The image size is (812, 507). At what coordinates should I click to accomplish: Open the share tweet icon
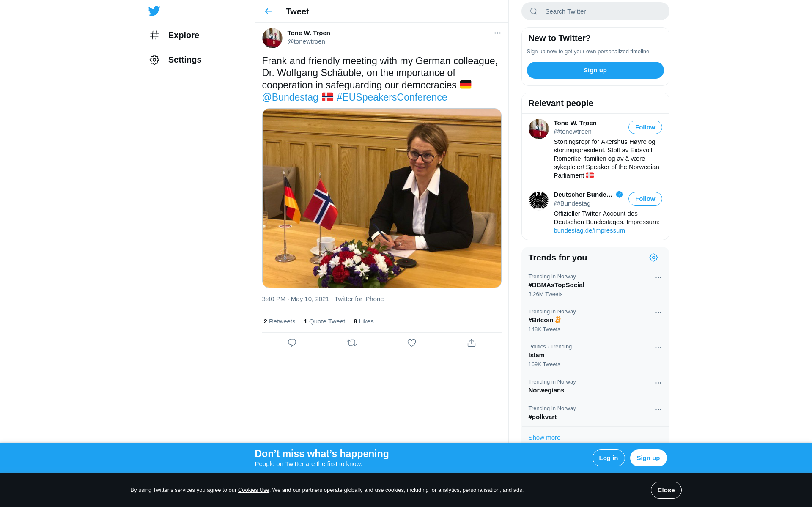point(472,343)
